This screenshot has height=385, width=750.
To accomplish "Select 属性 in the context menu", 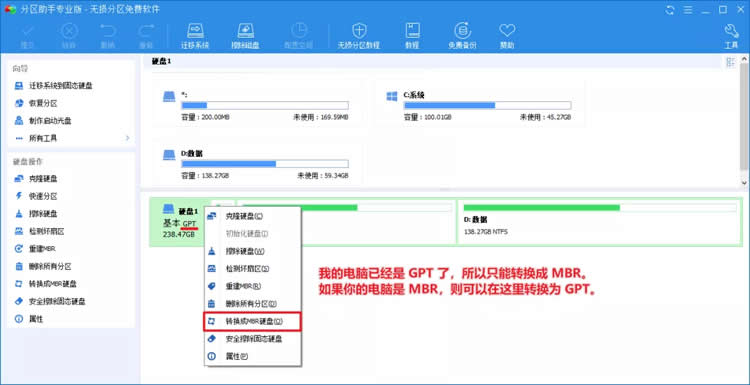I will pos(253,356).
